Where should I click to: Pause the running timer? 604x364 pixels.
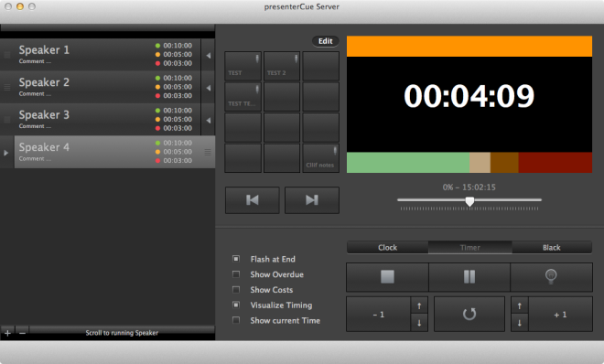coord(469,276)
